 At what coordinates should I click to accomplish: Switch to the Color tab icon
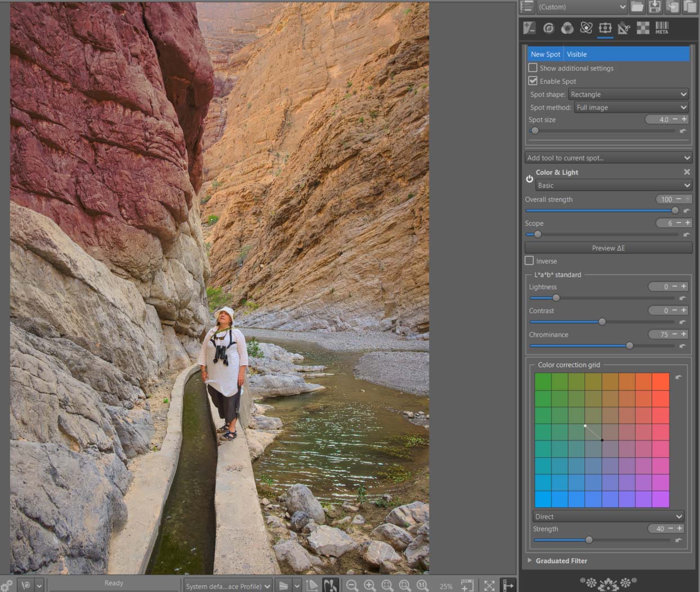(x=567, y=28)
